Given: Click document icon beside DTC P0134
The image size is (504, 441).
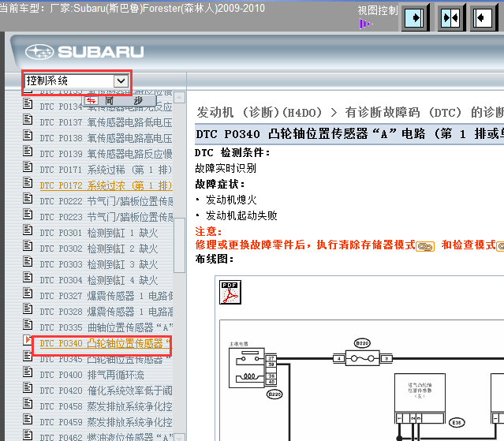Looking at the screenshot, I should (28, 104).
